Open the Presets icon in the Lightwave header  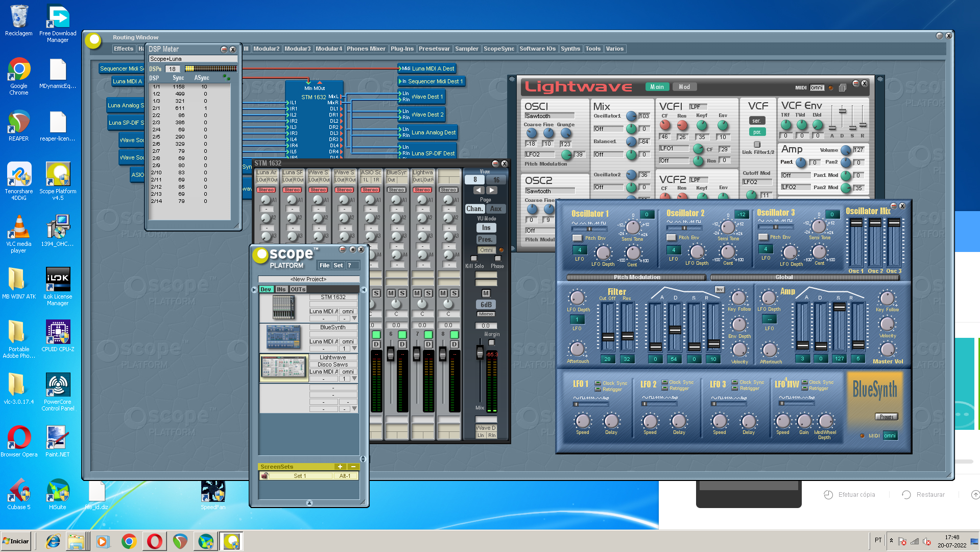click(x=843, y=87)
